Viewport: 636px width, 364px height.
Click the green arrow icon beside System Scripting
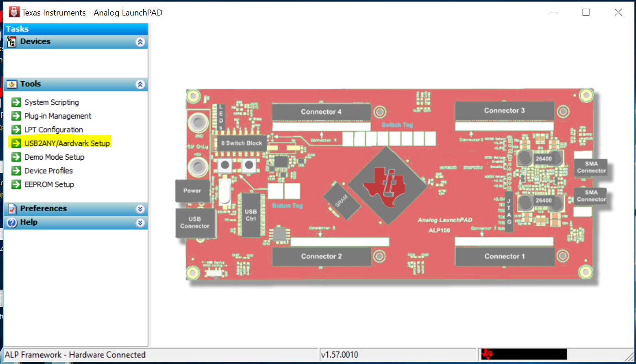click(16, 102)
